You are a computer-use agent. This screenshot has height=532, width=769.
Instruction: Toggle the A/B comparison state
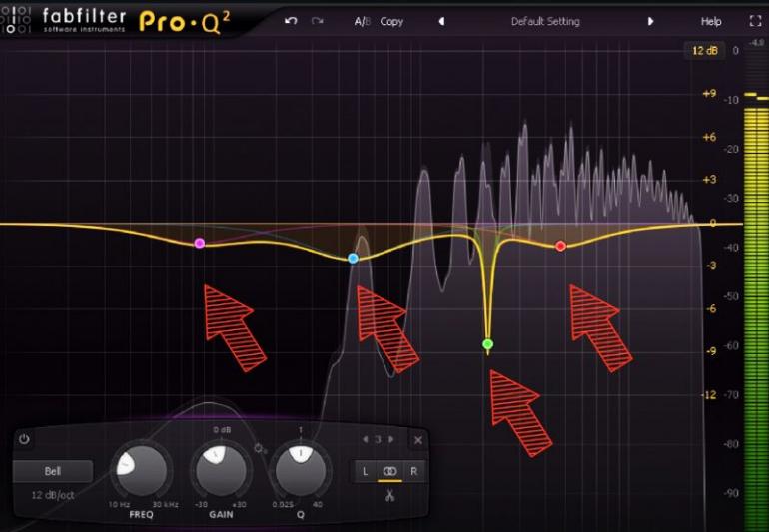click(x=362, y=22)
